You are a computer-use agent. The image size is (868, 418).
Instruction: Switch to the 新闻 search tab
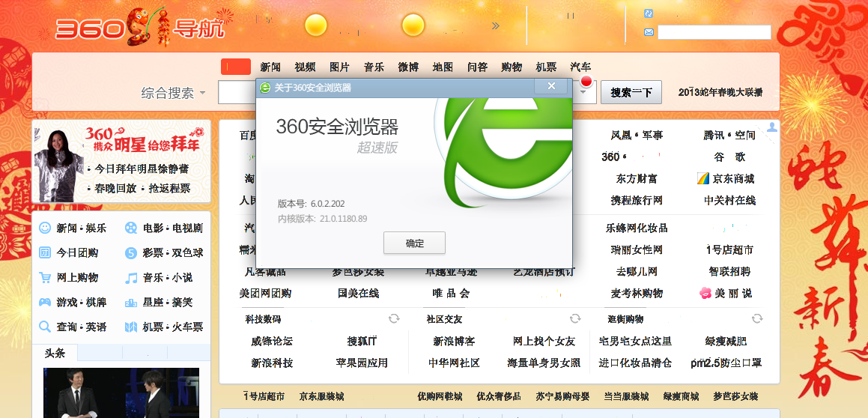point(270,67)
